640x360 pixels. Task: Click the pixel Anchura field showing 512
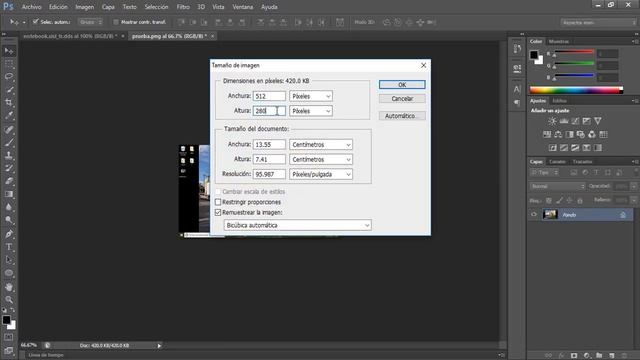click(x=269, y=96)
